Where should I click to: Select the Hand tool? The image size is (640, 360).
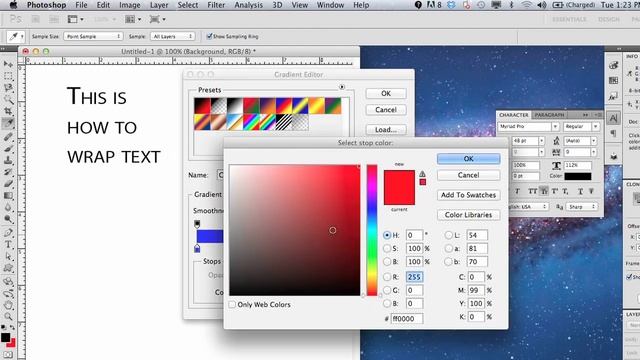pyautogui.click(x=8, y=305)
